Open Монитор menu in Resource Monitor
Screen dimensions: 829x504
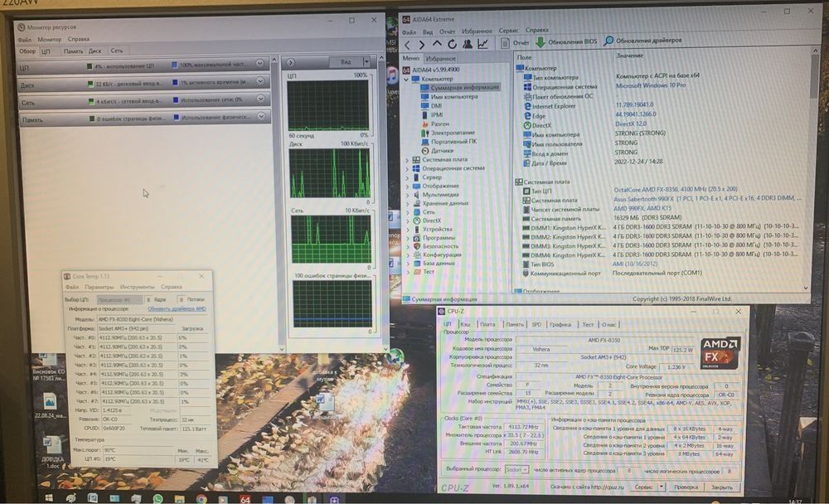(x=49, y=40)
